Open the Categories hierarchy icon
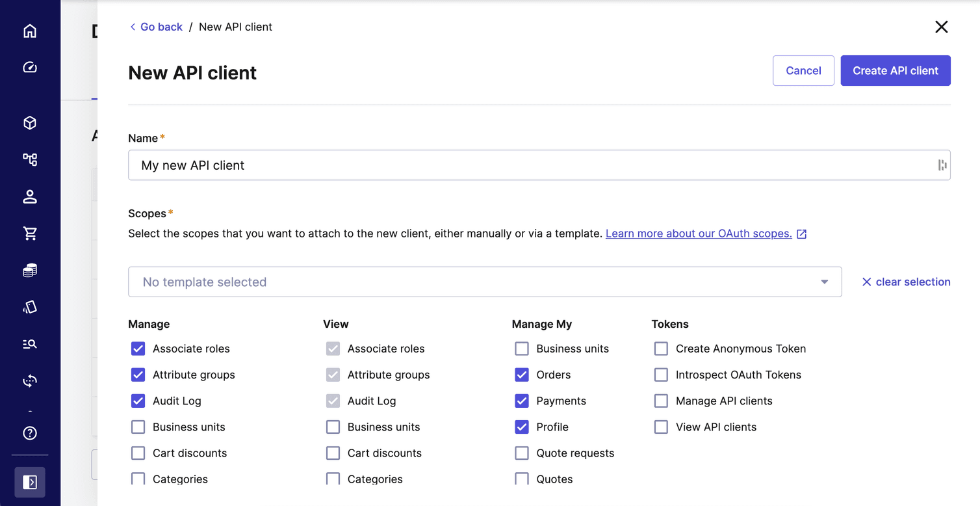Image resolution: width=980 pixels, height=506 pixels. pos(30,159)
